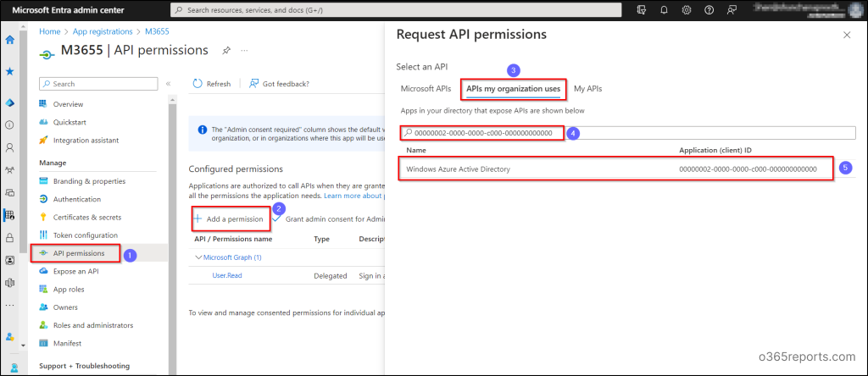Click the Name column header in API list
Screen dimensions: 868x376
pos(415,151)
